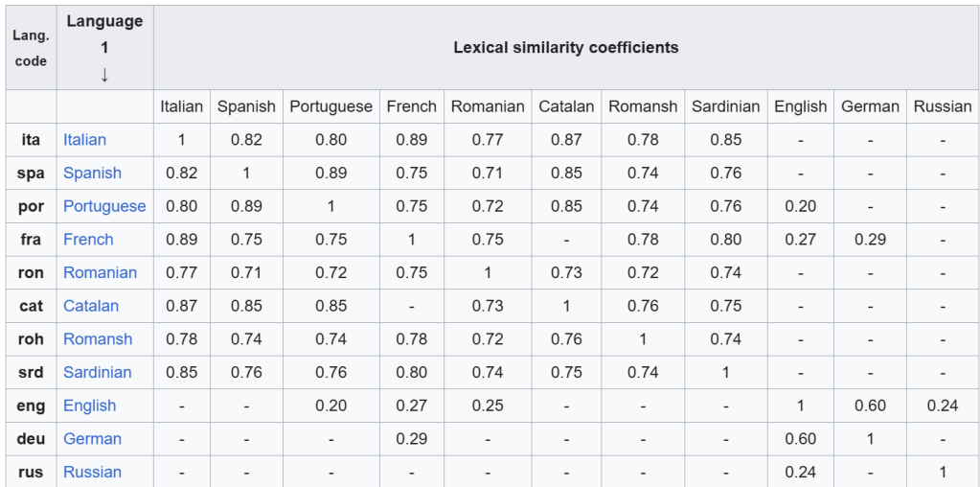Click the Sardinian column header cell
This screenshot has height=487, width=980.
coord(725,106)
